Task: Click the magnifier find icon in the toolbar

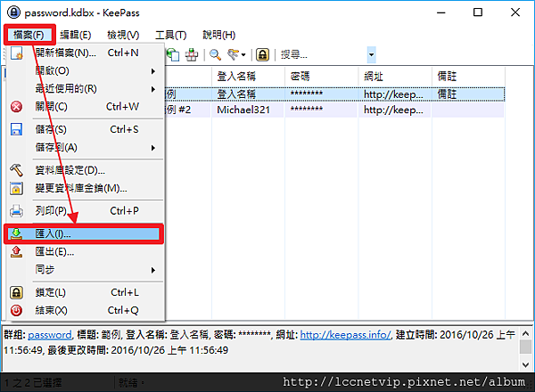Action: (216, 55)
